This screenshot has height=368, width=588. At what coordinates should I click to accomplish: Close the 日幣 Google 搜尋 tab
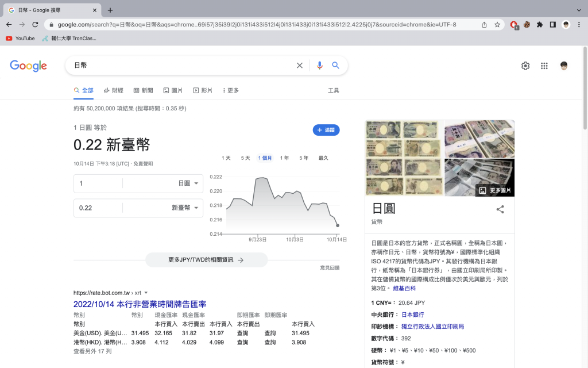click(x=95, y=10)
